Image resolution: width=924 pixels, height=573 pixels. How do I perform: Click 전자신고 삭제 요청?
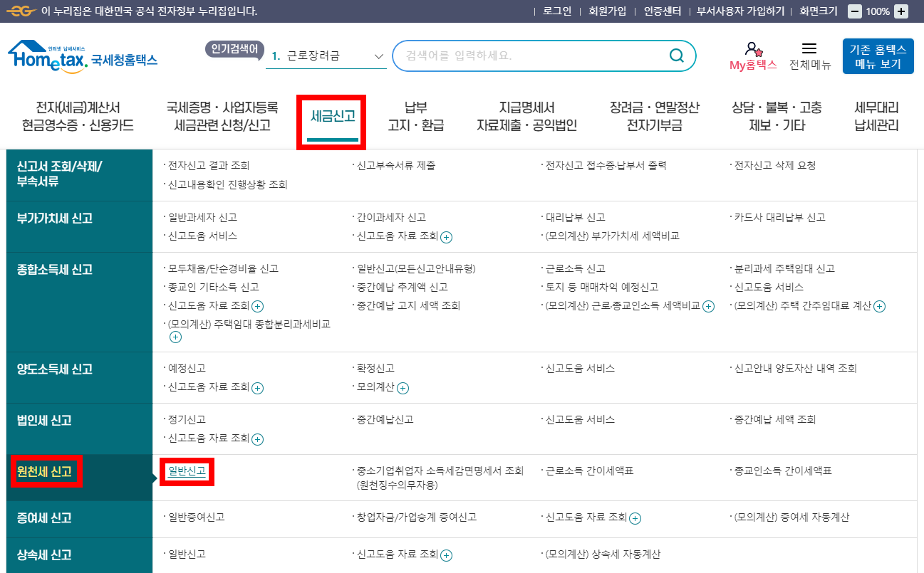point(775,166)
